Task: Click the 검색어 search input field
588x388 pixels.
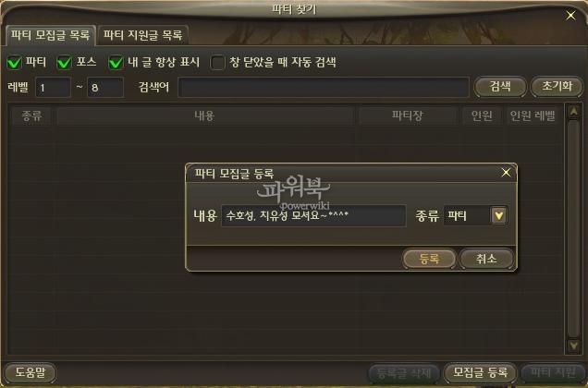Action: tap(324, 88)
